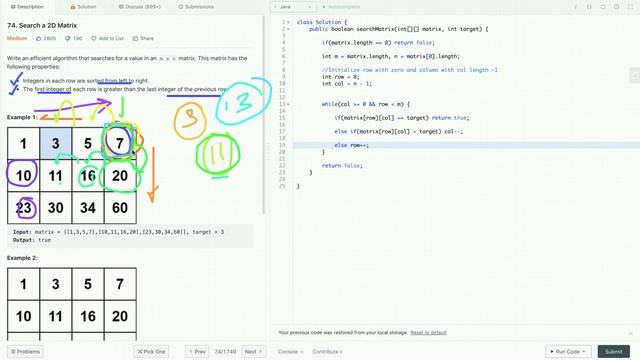
Task: Toggle the Autocomplete indicator
Action: [341, 7]
